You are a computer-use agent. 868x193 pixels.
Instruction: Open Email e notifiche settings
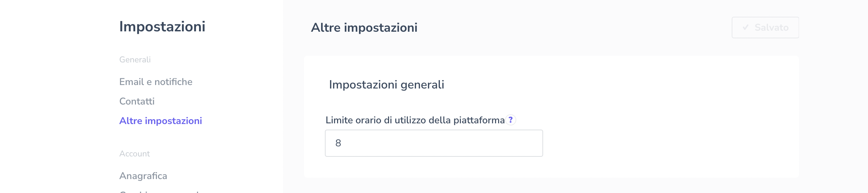point(156,82)
